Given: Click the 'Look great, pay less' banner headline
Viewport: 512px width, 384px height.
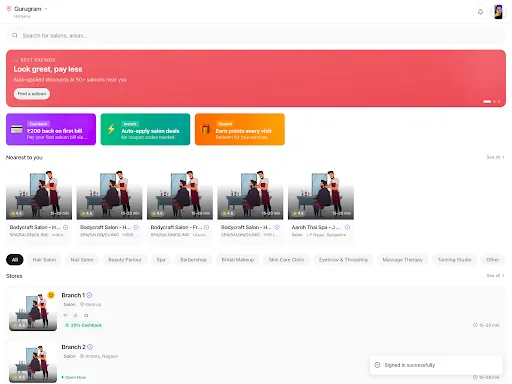Looking at the screenshot, I should (48, 69).
